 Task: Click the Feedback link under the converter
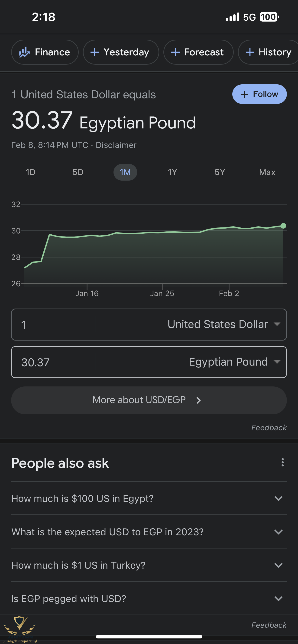269,427
